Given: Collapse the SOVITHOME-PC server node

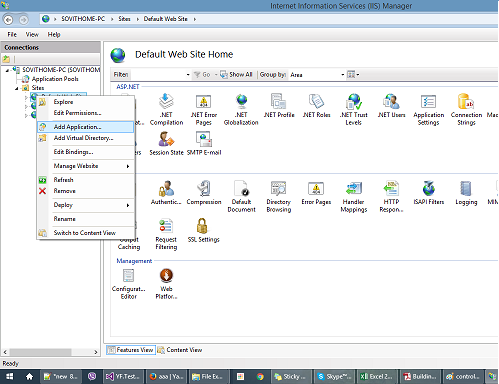Looking at the screenshot, I should point(7,70).
